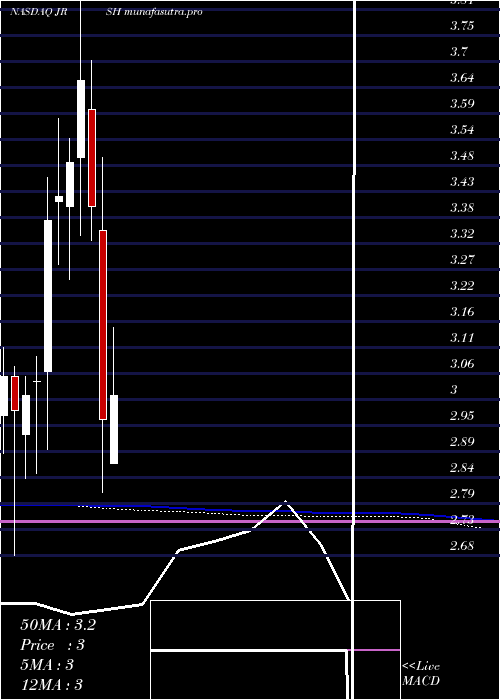Click the 3.06 price axis label
Screen dimensions: 500x700
click(462, 363)
